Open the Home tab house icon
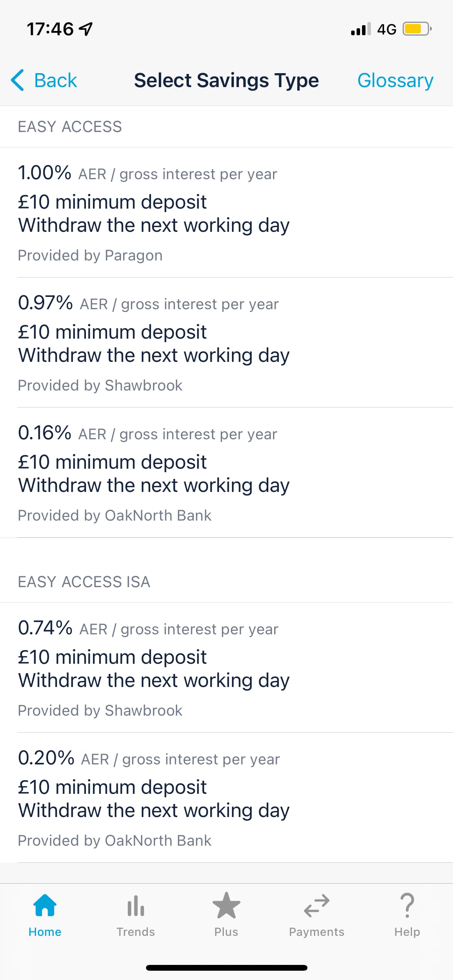 click(x=45, y=905)
